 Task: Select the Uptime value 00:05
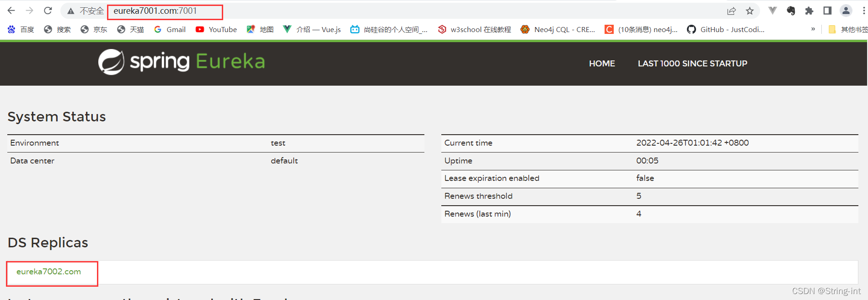pos(647,161)
